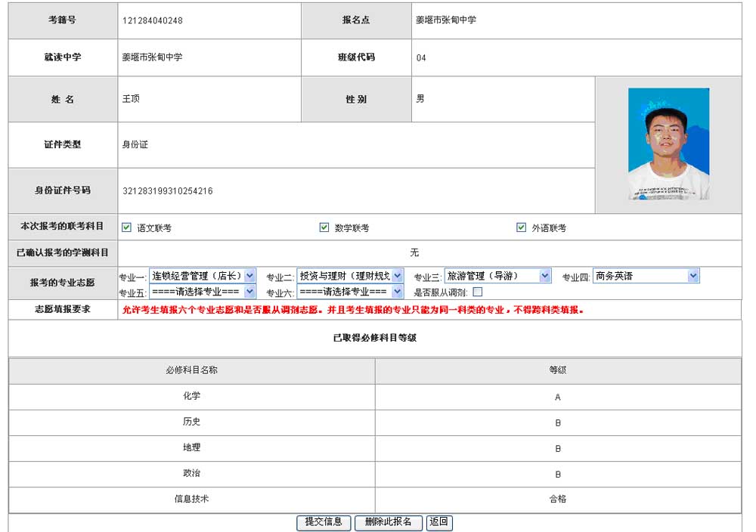The height and width of the screenshot is (532, 756).
Task: Enable the 是否服从调剂 checkbox
Action: 477,292
